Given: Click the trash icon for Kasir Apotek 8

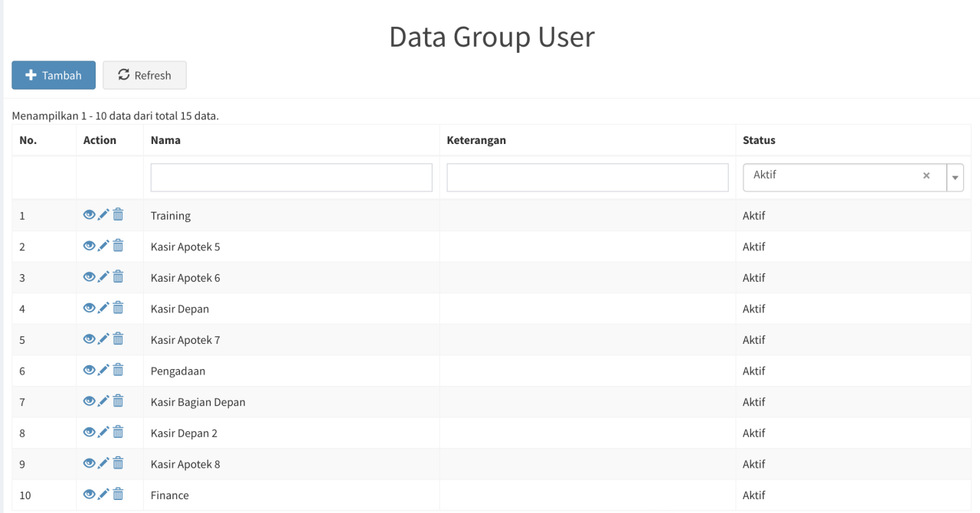Looking at the screenshot, I should tap(117, 463).
